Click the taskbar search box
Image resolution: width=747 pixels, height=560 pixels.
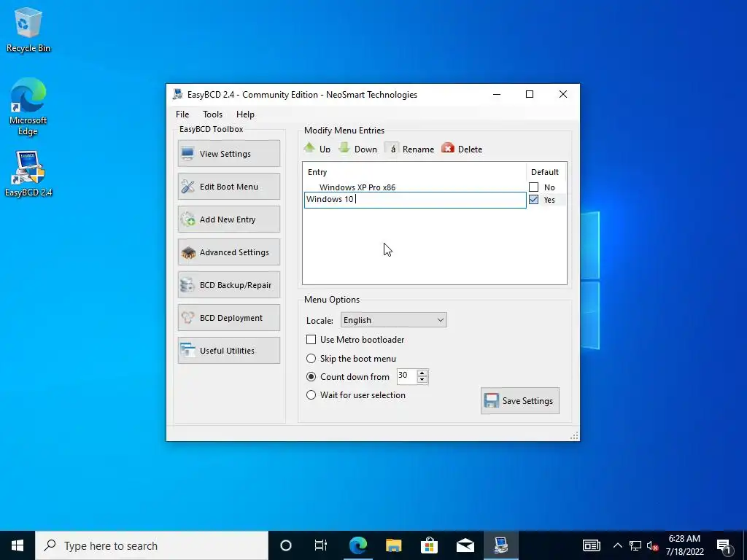coord(152,545)
